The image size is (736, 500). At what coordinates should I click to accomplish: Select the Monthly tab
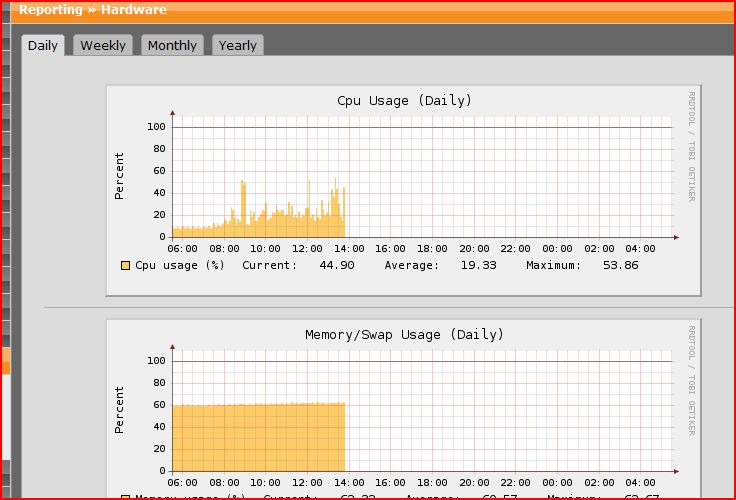pos(172,46)
